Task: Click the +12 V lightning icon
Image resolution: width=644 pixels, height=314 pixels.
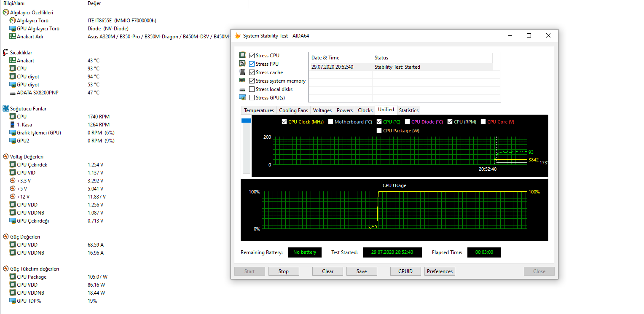Action: click(x=13, y=197)
